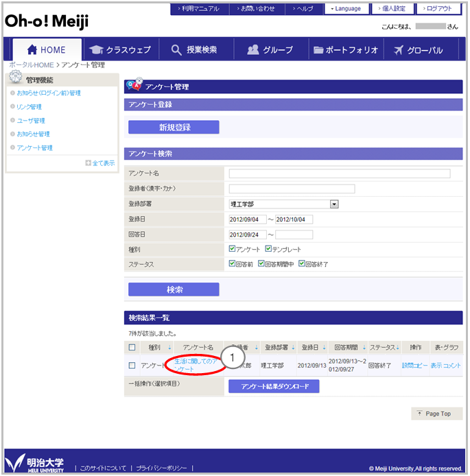
Task: Focus the 登録者(漢字・カナ) input field
Action: 292,189
